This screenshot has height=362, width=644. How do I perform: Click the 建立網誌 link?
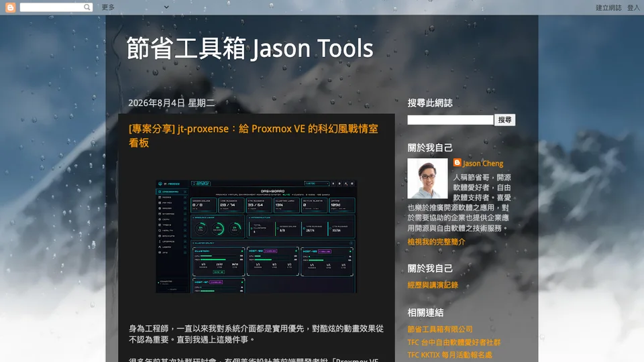tap(608, 7)
